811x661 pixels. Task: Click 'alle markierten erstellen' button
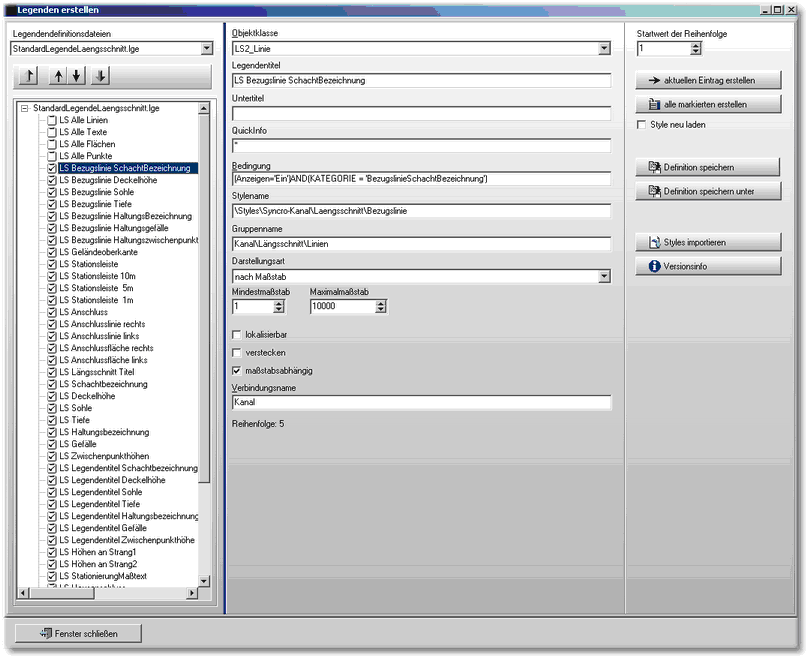(x=708, y=104)
